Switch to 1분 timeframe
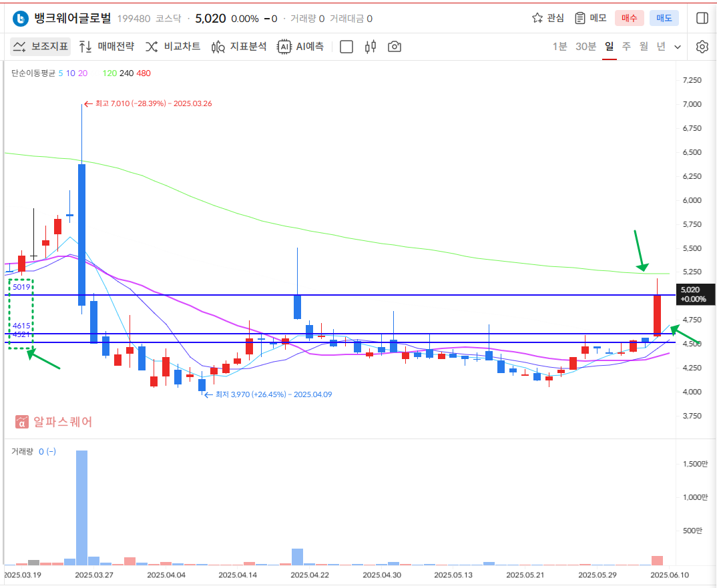 pos(559,47)
